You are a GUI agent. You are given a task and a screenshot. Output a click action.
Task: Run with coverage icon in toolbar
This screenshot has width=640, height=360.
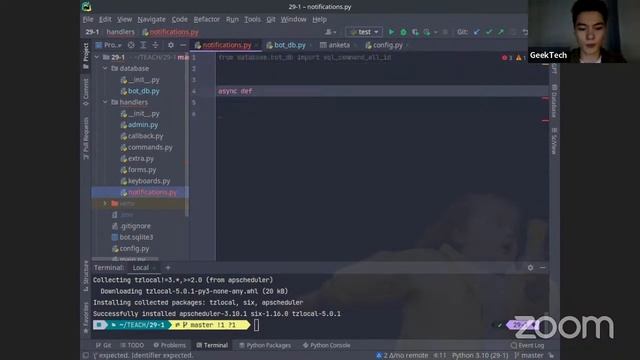pos(415,32)
